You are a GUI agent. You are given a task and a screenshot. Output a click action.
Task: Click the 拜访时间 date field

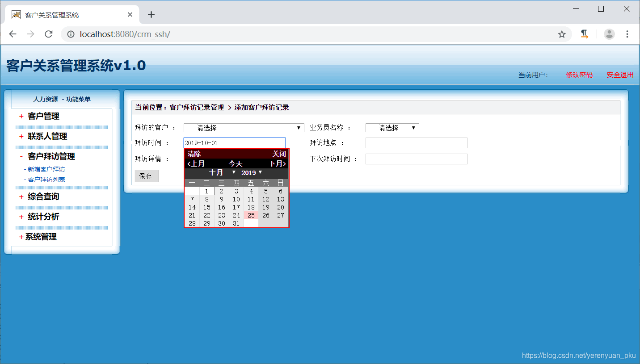[235, 143]
